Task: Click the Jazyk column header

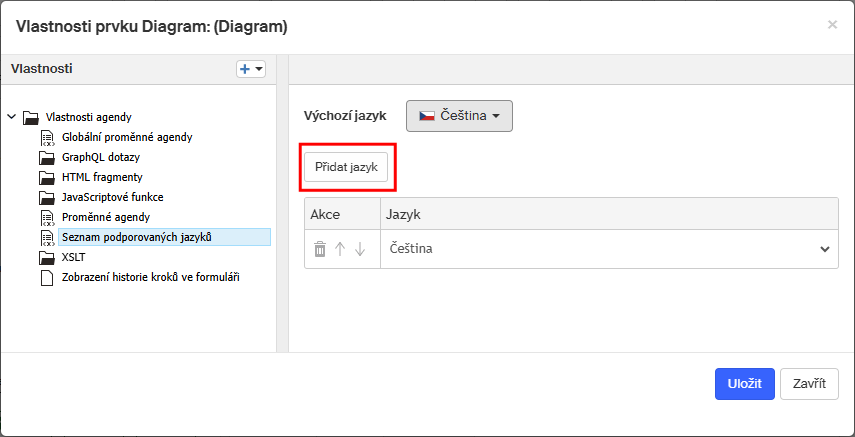Action: pyautogui.click(x=609, y=214)
